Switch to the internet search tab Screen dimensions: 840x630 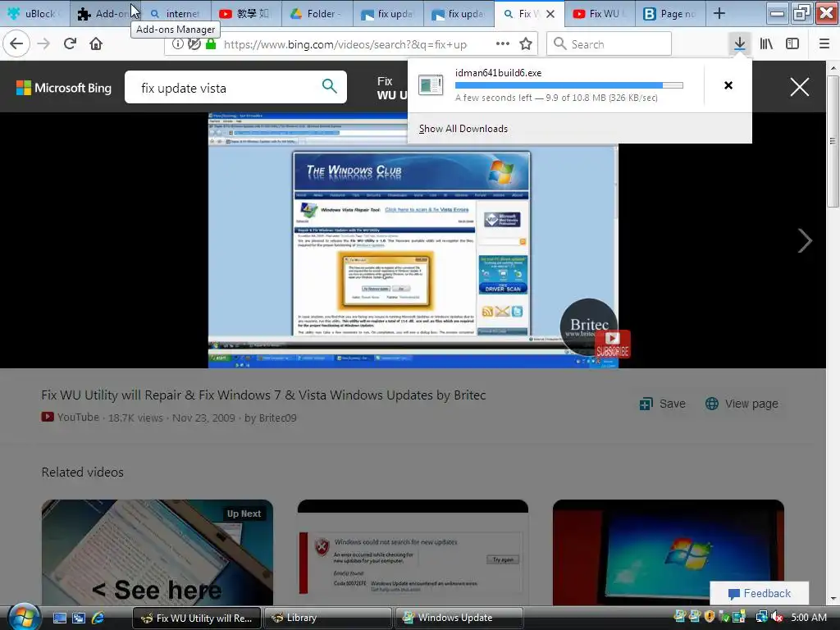pos(177,14)
